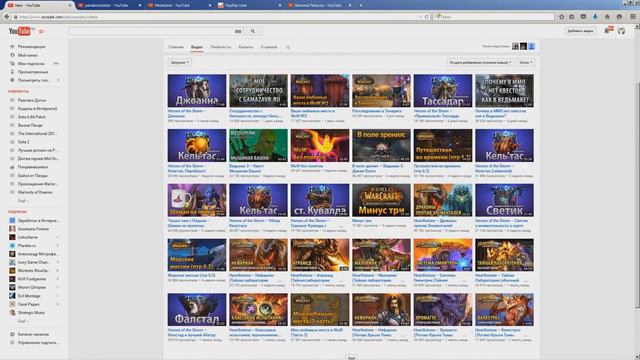Screen dimensions: 640x360
Task: Open the first related channel avatar
Action: click(515, 47)
